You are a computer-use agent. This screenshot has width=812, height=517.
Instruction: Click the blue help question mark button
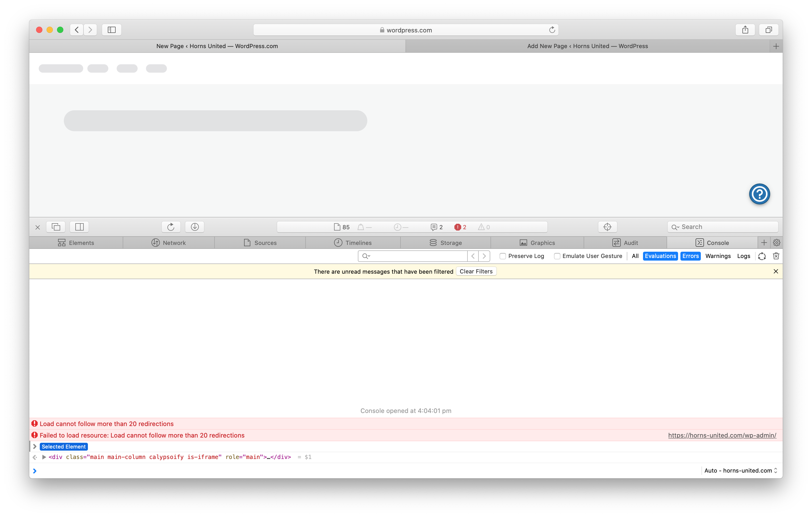(x=759, y=194)
